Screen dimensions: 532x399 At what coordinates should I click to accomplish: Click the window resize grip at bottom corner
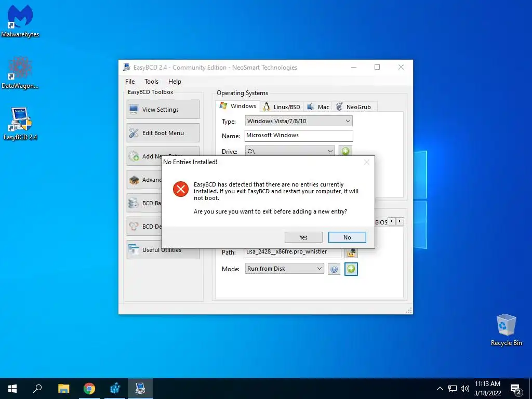tap(409, 311)
